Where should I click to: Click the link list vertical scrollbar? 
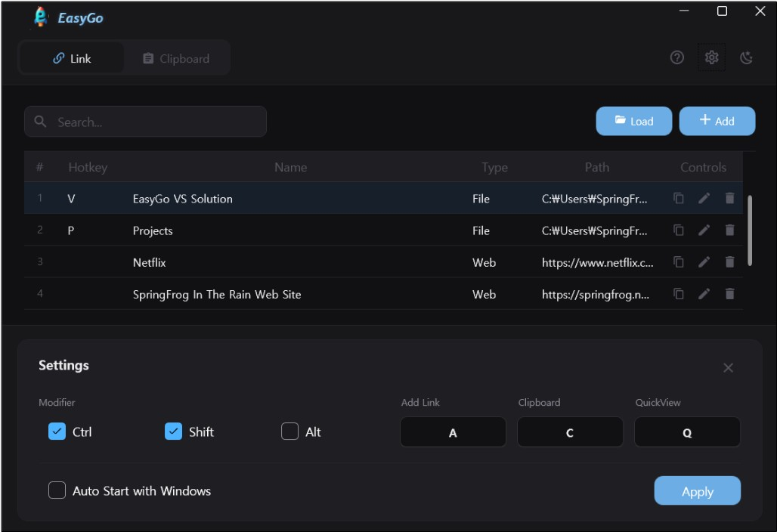tap(750, 230)
